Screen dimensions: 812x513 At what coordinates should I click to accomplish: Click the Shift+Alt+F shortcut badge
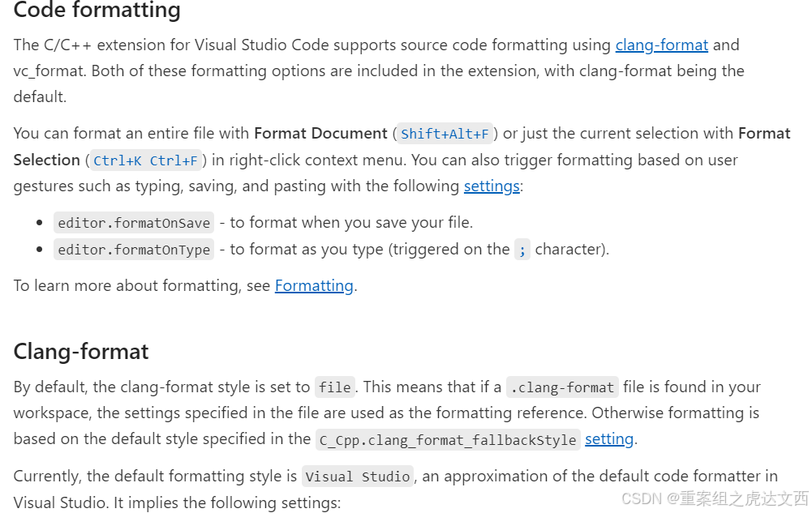click(445, 134)
